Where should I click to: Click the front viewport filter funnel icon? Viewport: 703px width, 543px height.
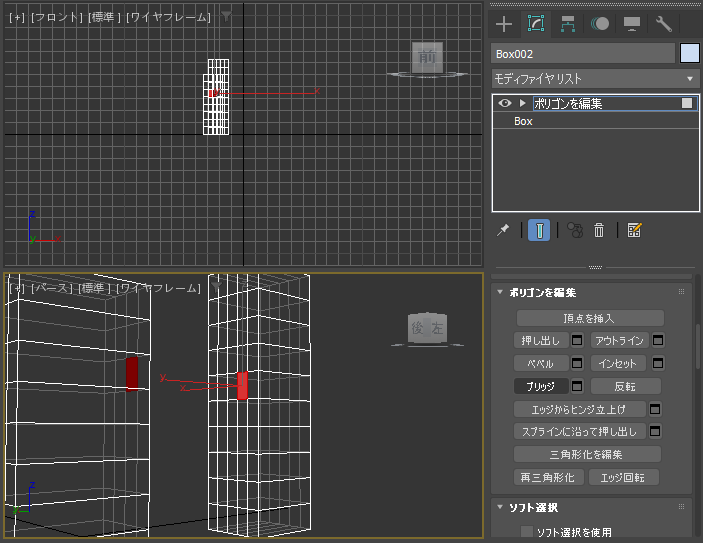point(226,17)
